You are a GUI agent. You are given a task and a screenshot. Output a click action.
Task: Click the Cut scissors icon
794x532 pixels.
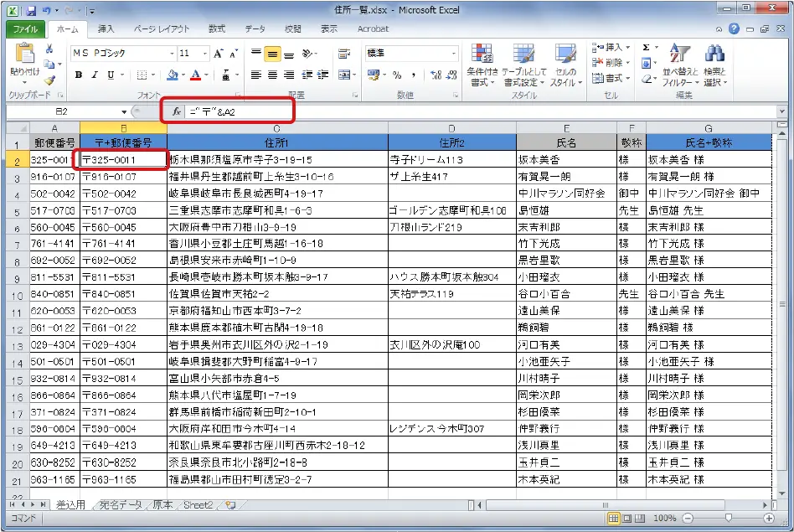49,49
